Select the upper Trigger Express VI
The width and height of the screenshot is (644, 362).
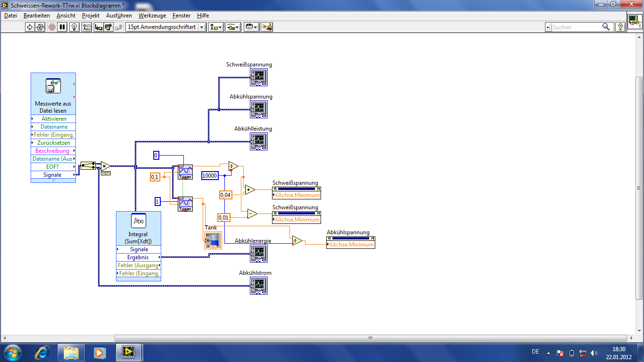coord(185,172)
